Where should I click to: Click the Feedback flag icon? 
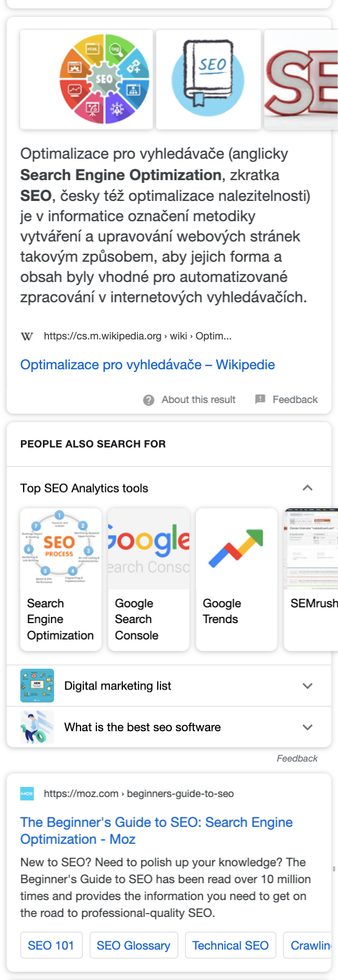[x=260, y=399]
